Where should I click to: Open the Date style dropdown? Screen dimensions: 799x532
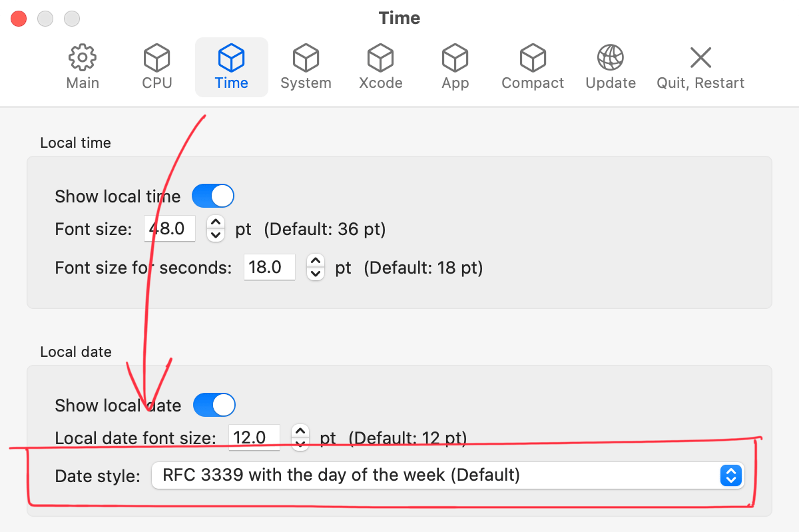pos(448,475)
